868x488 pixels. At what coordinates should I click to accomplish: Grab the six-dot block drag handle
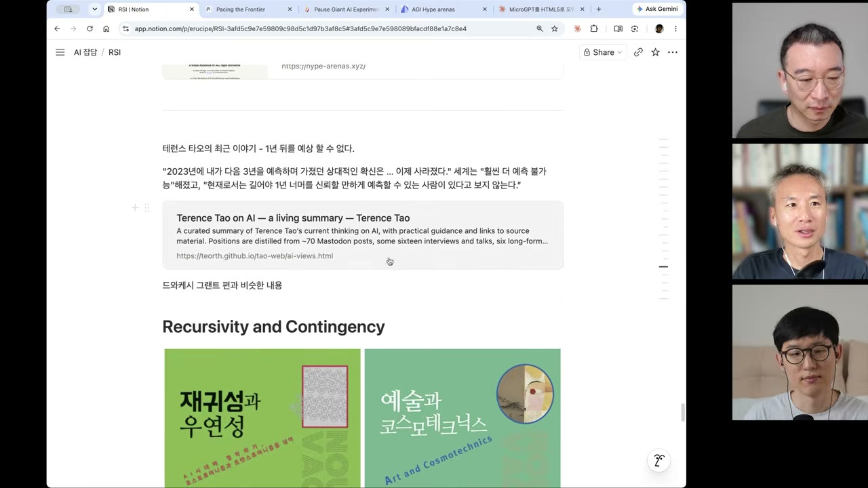(x=146, y=207)
